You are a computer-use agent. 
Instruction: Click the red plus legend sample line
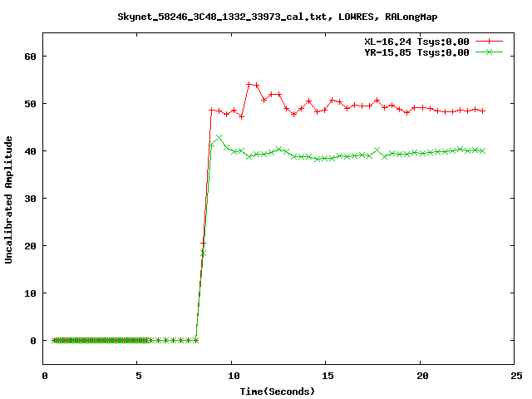[489, 42]
